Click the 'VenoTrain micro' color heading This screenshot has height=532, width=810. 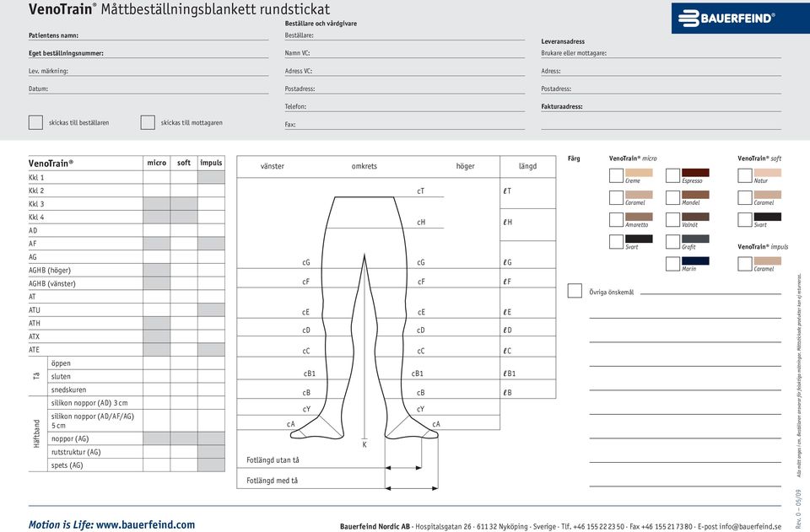(633, 159)
